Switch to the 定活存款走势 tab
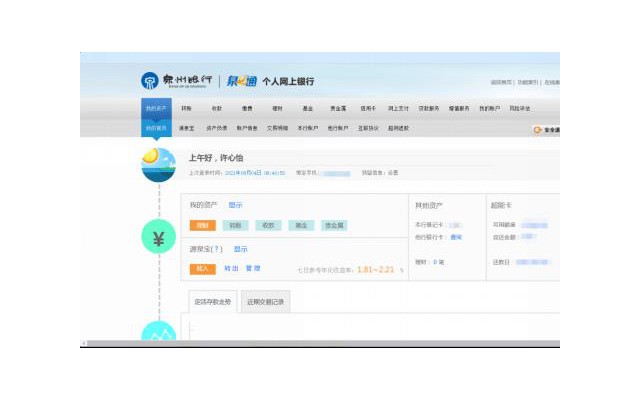Viewport: 640px width, 400px height. click(x=213, y=302)
